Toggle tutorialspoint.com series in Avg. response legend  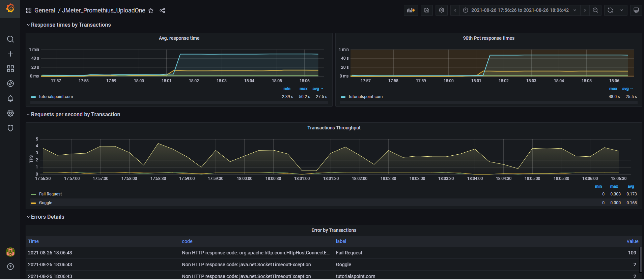click(x=56, y=97)
